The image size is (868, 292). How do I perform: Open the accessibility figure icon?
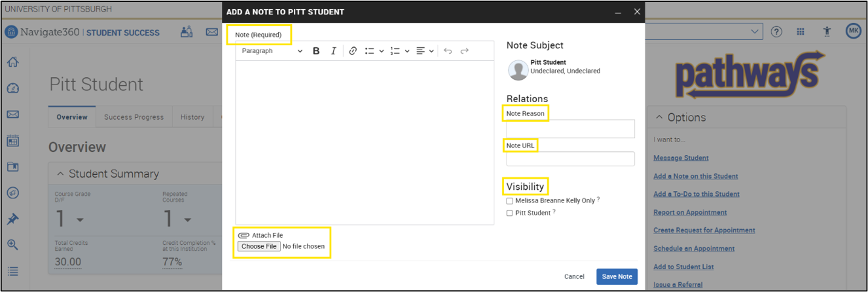(826, 31)
